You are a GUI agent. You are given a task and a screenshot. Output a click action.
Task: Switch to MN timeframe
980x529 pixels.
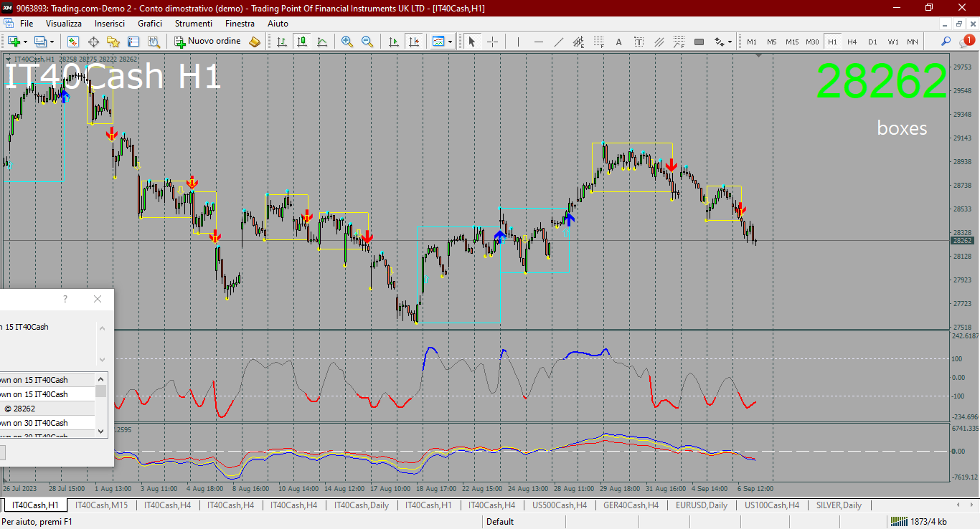tap(913, 42)
